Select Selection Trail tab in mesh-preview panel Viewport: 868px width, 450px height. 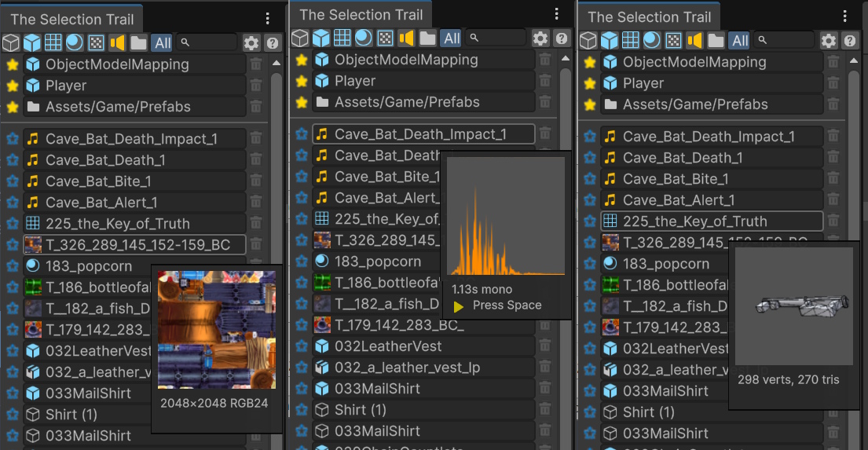(x=650, y=17)
